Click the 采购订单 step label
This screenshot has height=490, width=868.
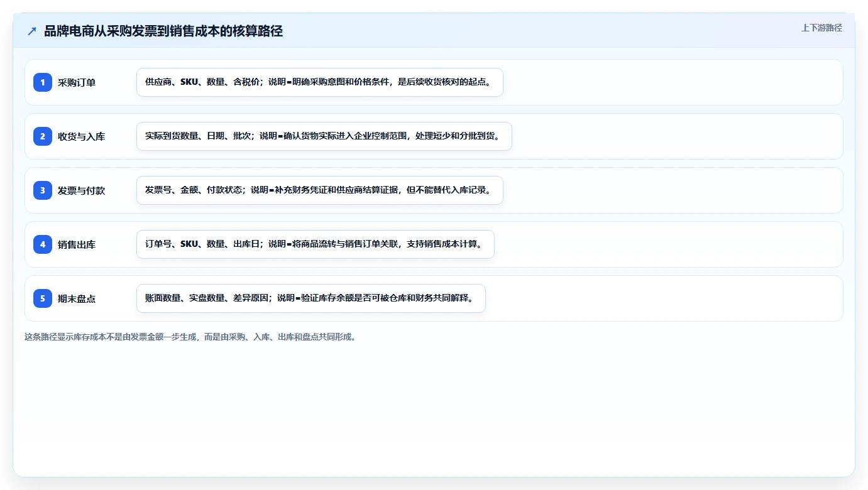coord(77,82)
